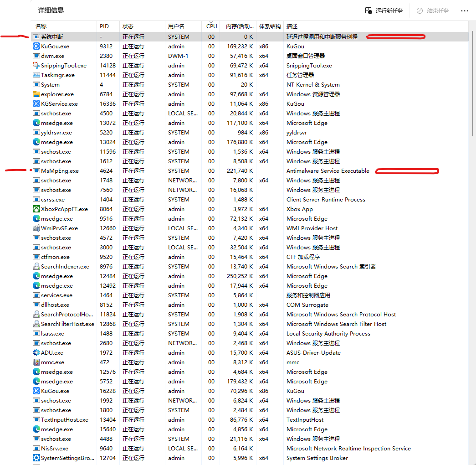Screen dimensions: 476x465
Task: Click the msedge.exe icon with PID 13024
Action: click(x=36, y=142)
